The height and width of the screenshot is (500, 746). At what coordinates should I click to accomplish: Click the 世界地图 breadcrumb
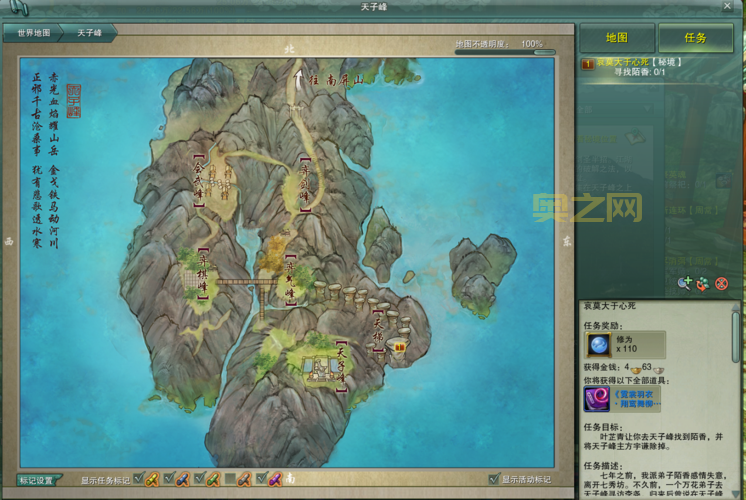(x=34, y=33)
